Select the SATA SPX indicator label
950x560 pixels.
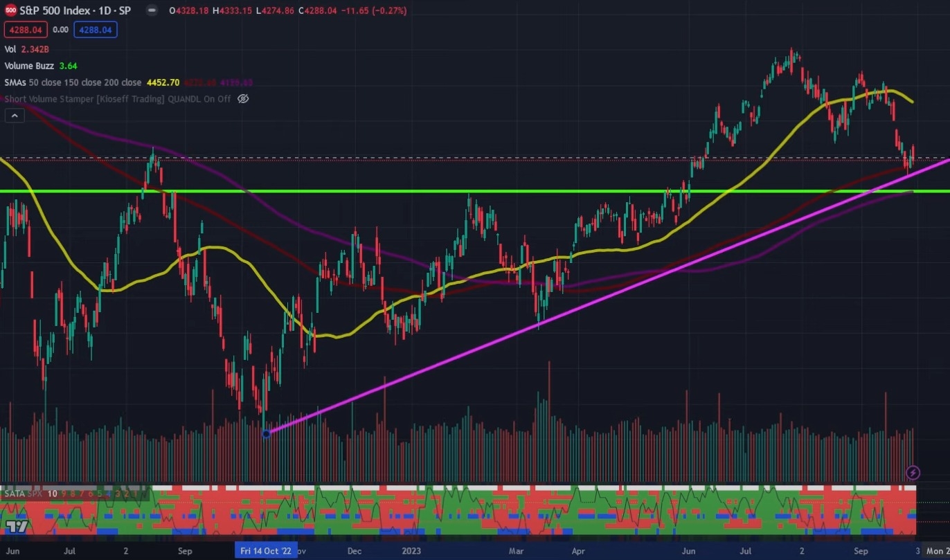[x=24, y=494]
